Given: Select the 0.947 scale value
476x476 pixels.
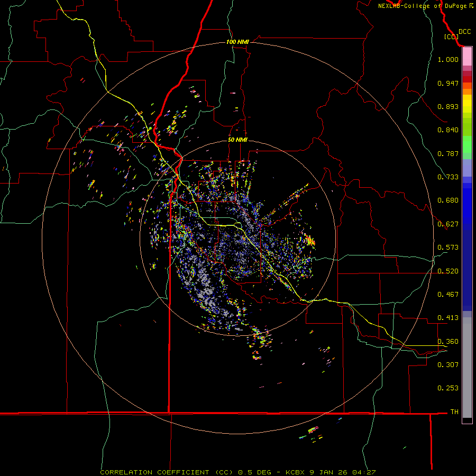Looking at the screenshot, I should (x=448, y=83).
